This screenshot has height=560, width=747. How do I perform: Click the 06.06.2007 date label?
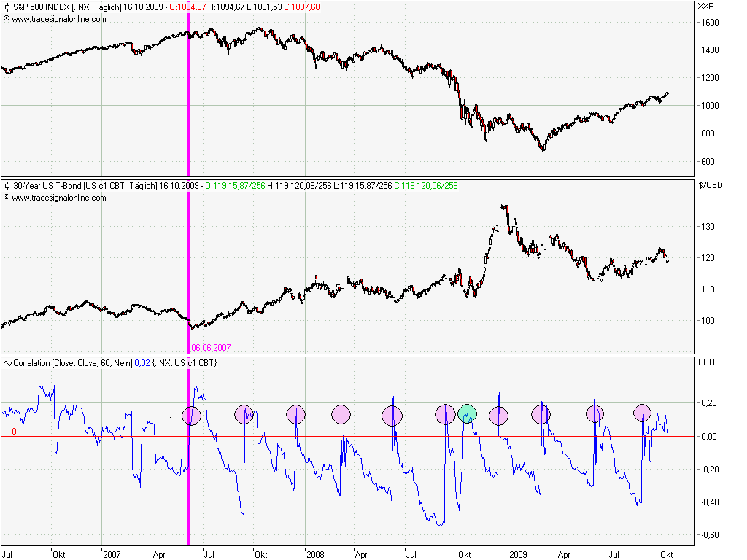(211, 348)
